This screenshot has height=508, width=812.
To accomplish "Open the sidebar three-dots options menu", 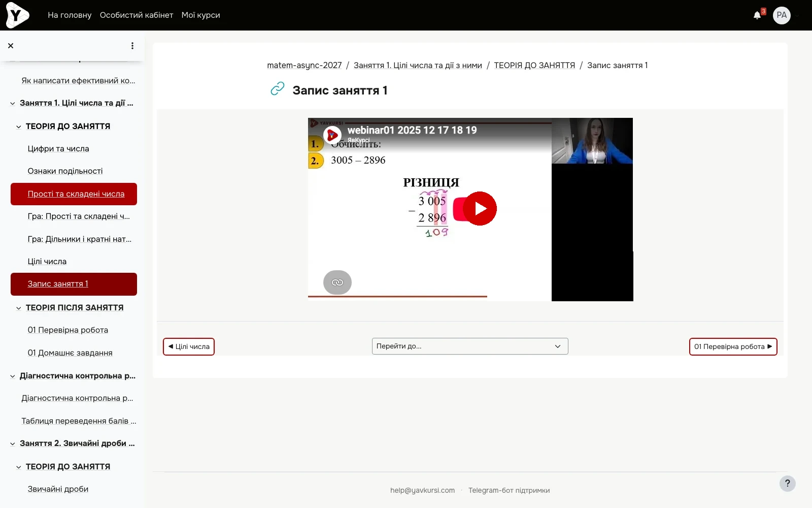I will (x=132, y=46).
